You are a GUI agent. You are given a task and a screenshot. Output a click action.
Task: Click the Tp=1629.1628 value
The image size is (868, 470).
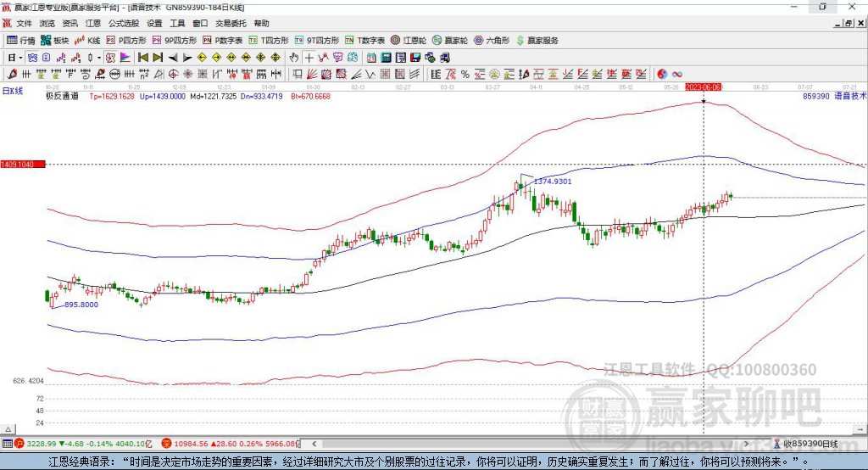[112, 97]
